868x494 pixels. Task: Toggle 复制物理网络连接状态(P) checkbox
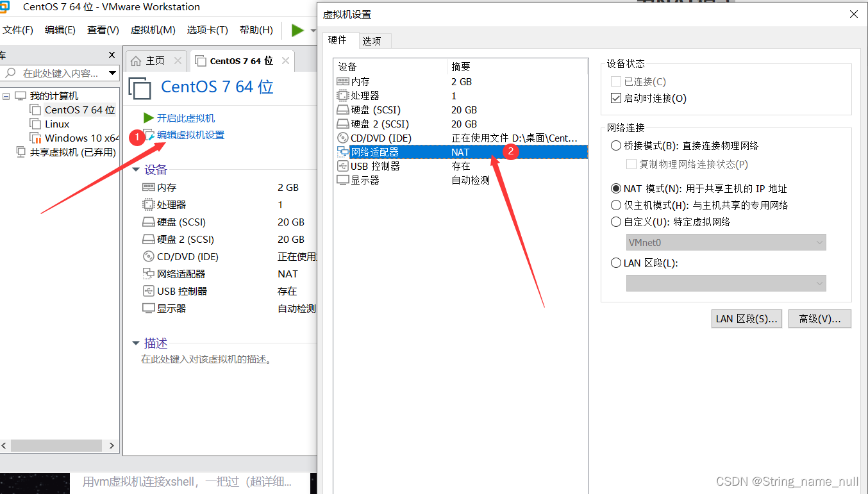pyautogui.click(x=631, y=164)
